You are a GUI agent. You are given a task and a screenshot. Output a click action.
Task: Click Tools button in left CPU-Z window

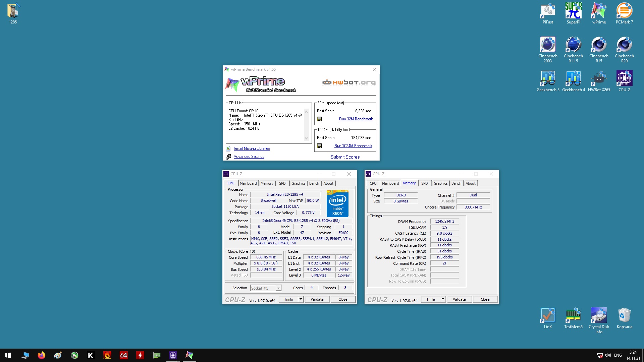click(288, 299)
